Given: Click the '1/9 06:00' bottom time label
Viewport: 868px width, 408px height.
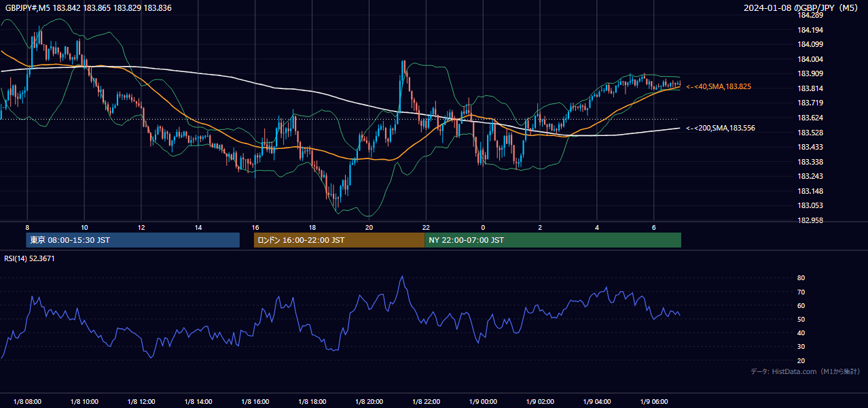Looking at the screenshot, I should click(x=654, y=401).
